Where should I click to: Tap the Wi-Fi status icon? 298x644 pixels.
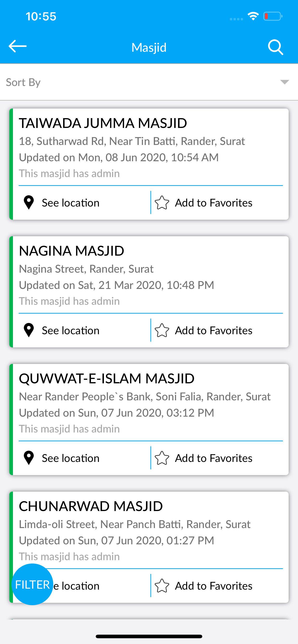tap(253, 16)
